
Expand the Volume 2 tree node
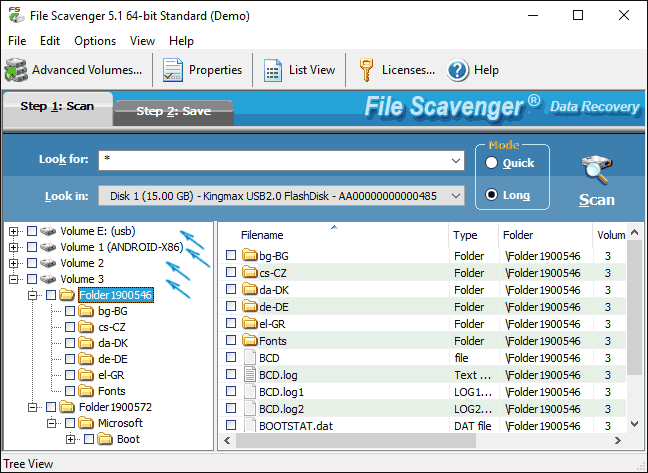(x=14, y=263)
